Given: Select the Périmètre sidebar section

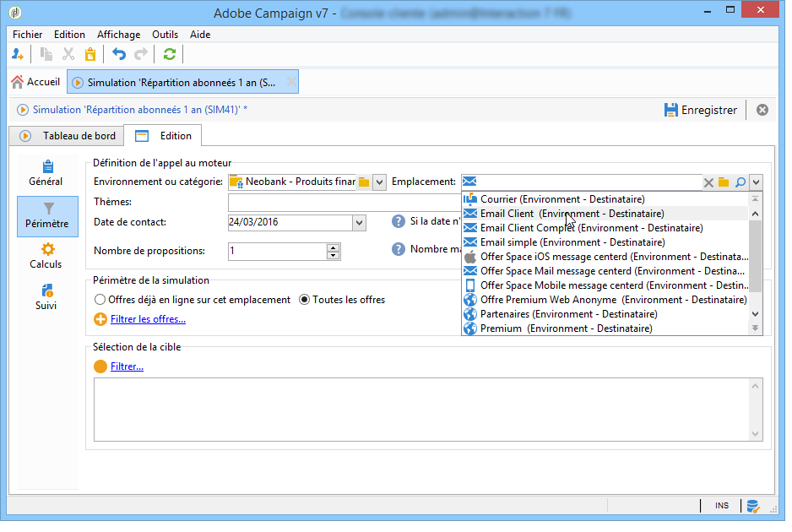Looking at the screenshot, I should [x=47, y=216].
